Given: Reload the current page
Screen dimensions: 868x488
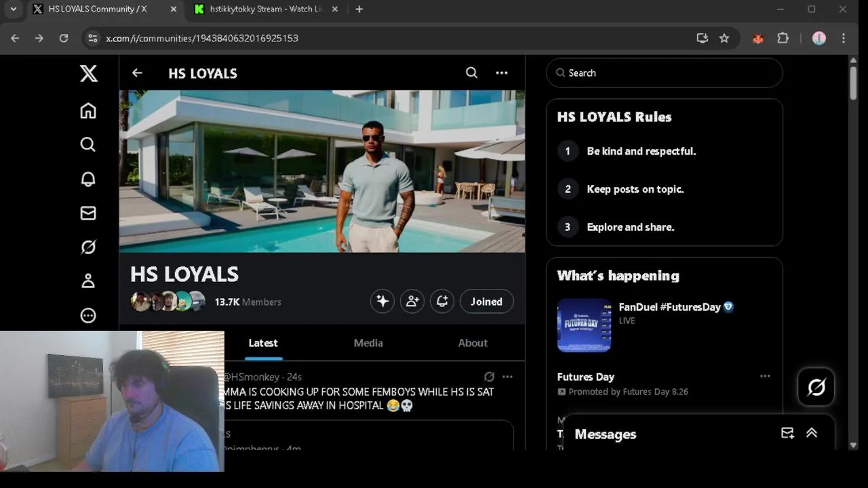Looking at the screenshot, I should (x=64, y=39).
